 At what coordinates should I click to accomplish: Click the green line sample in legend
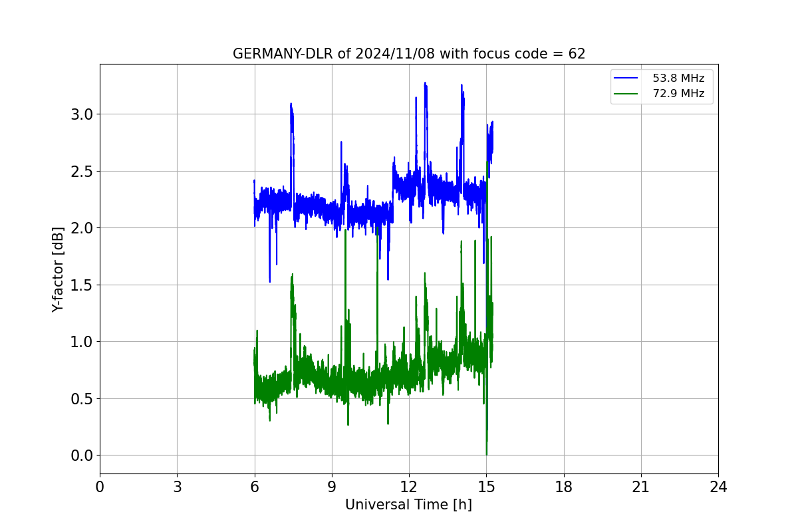pyautogui.click(x=626, y=94)
